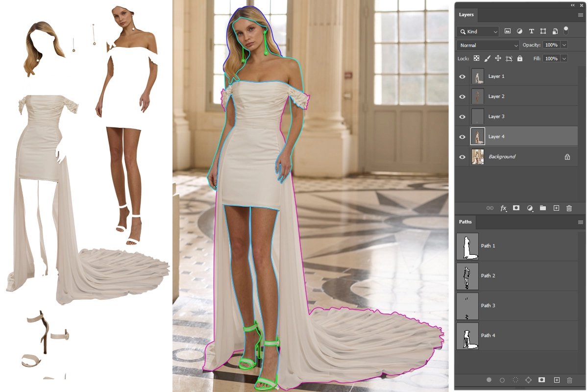Viewport: 588px width, 392px height.
Task: Filter layers by type layers (T icon)
Action: pyautogui.click(x=531, y=31)
